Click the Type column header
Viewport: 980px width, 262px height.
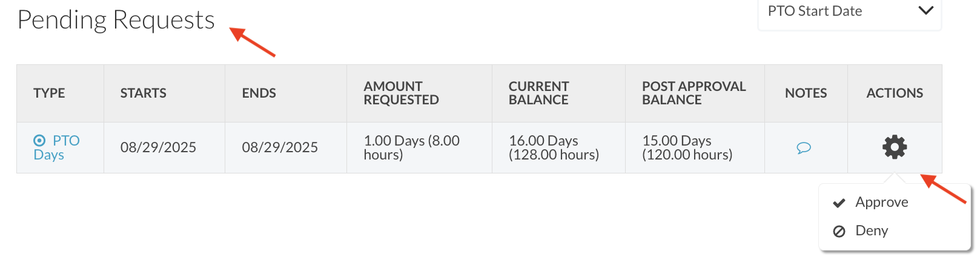(x=49, y=93)
